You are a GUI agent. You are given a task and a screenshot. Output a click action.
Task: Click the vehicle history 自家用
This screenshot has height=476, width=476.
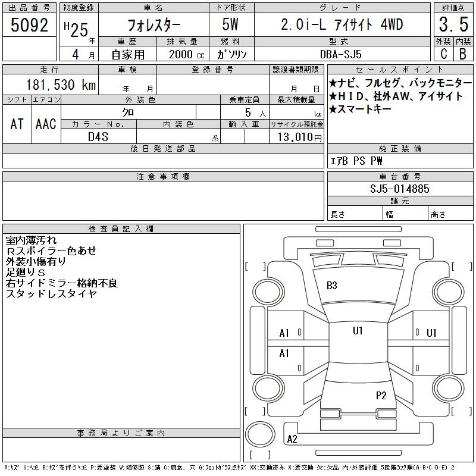point(128,55)
